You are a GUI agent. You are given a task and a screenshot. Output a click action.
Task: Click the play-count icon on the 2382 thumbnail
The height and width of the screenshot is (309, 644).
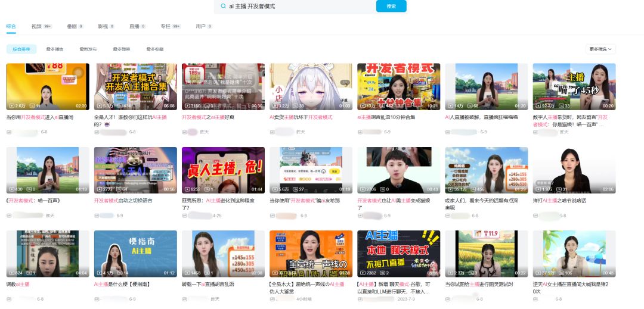click(363, 273)
